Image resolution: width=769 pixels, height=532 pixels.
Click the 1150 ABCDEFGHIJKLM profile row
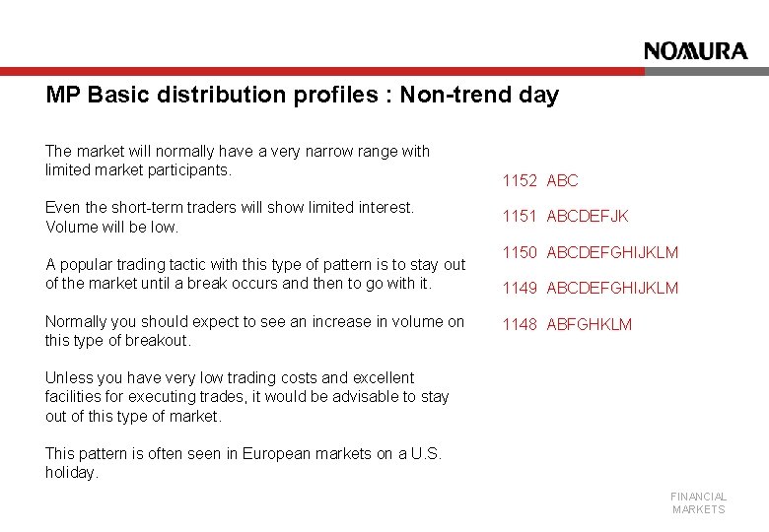click(590, 252)
